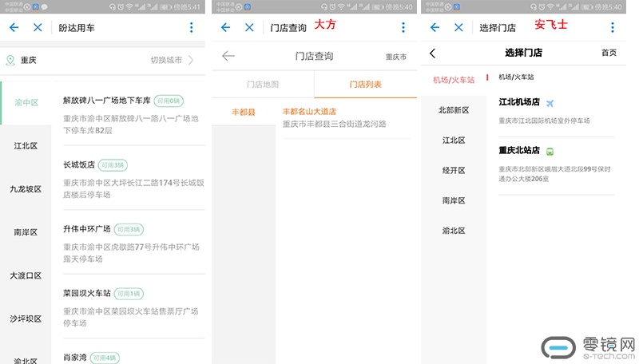The height and width of the screenshot is (364, 639).
Task: Select 机场/火车站 category in sidebar
Action: coord(453,80)
